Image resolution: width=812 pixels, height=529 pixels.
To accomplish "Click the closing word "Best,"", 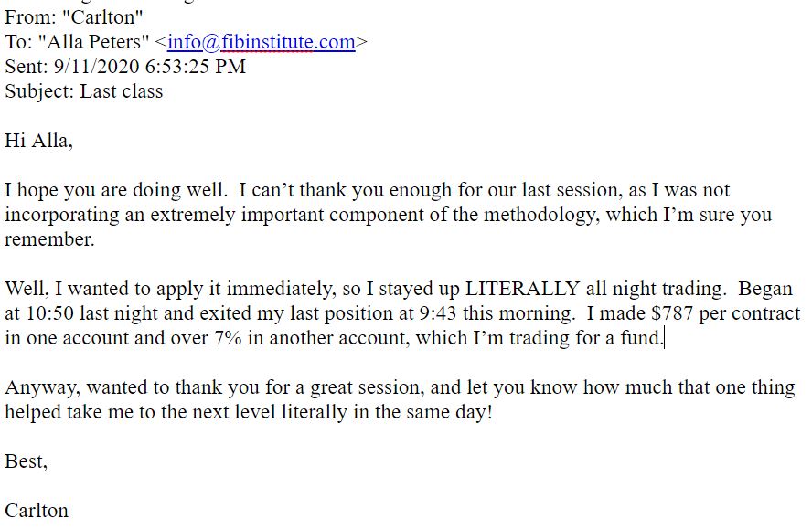I will [26, 461].
